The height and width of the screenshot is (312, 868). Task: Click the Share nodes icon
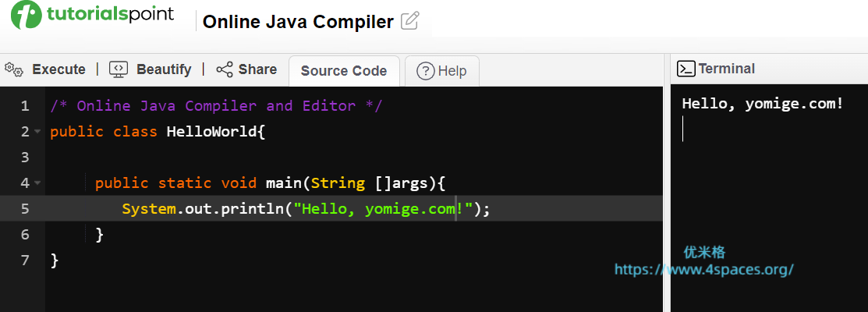point(225,69)
